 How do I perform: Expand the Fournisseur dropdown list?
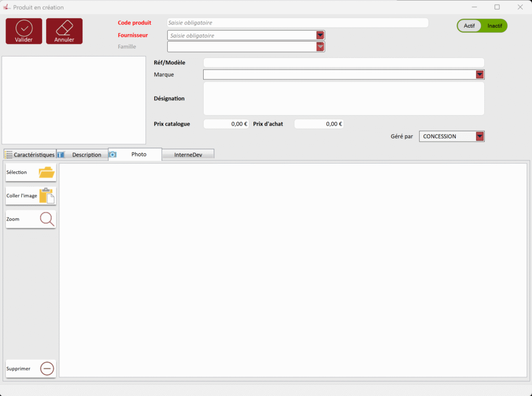(x=321, y=35)
